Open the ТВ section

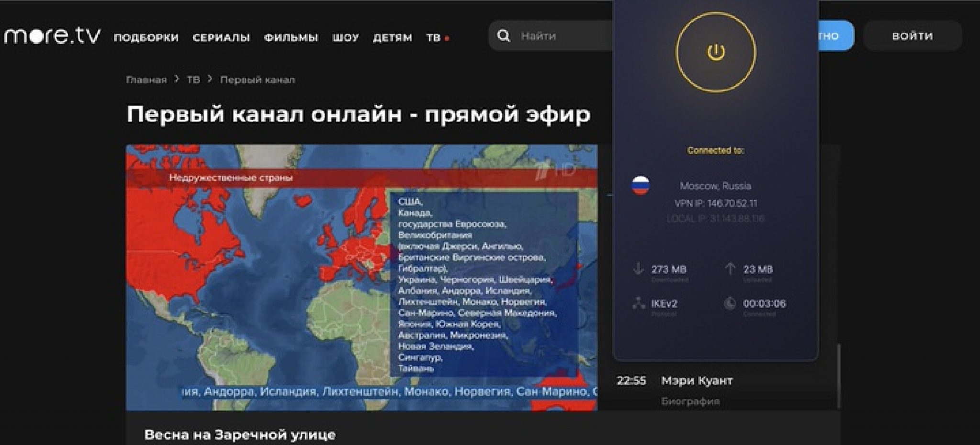tap(434, 37)
